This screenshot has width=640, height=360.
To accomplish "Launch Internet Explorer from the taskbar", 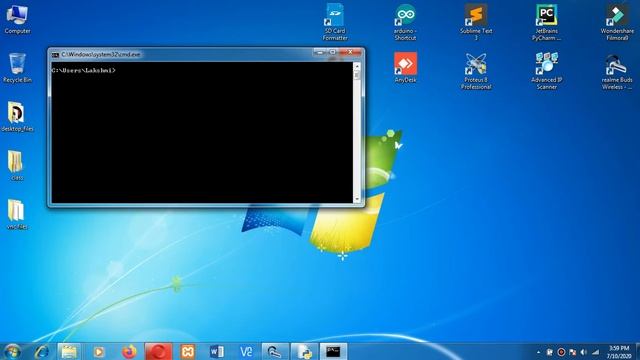I will [42, 351].
